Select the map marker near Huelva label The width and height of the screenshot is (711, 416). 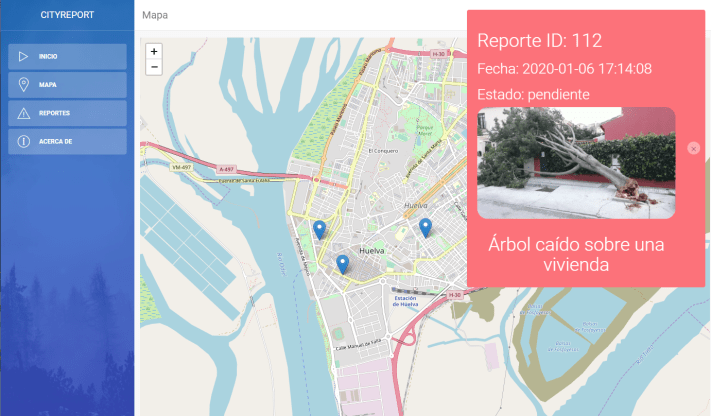[x=425, y=228]
